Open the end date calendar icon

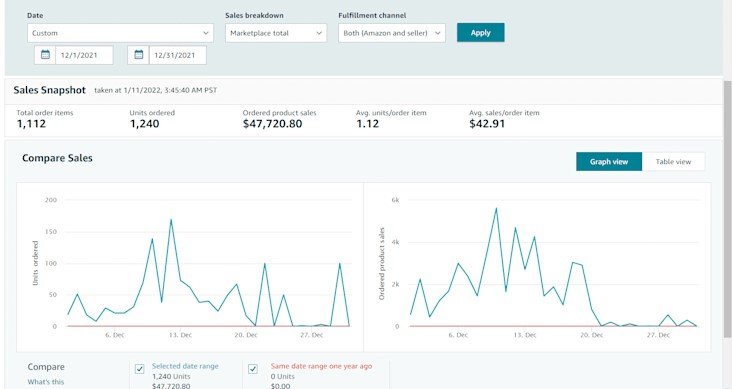click(x=138, y=55)
